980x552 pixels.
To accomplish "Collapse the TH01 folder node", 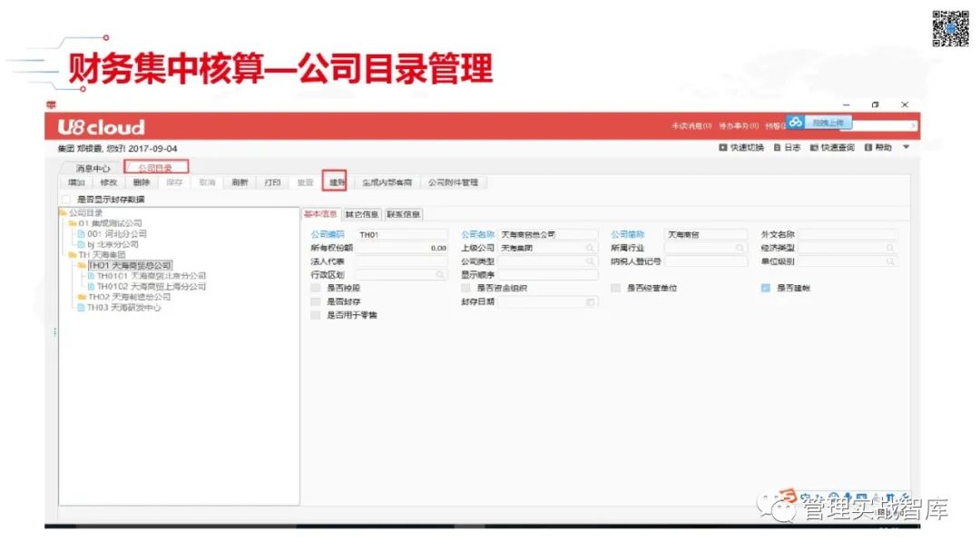I will coord(82,266).
